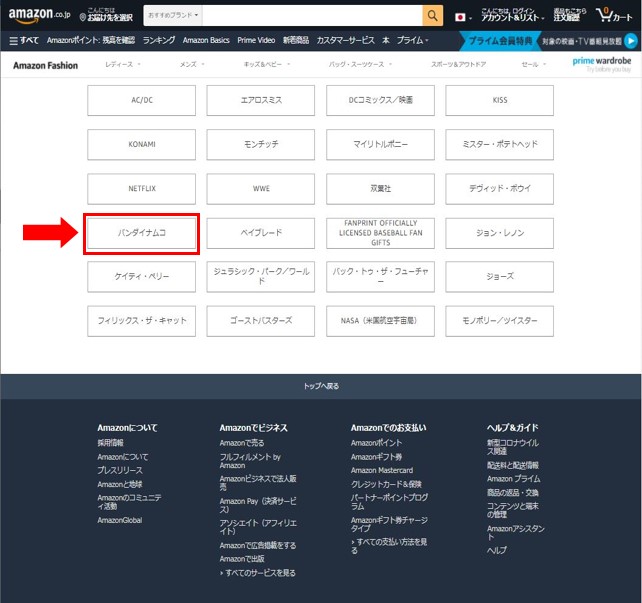Open the hamburger すべて menu
Image resolution: width=642 pixels, height=603 pixels.
[x=24, y=40]
